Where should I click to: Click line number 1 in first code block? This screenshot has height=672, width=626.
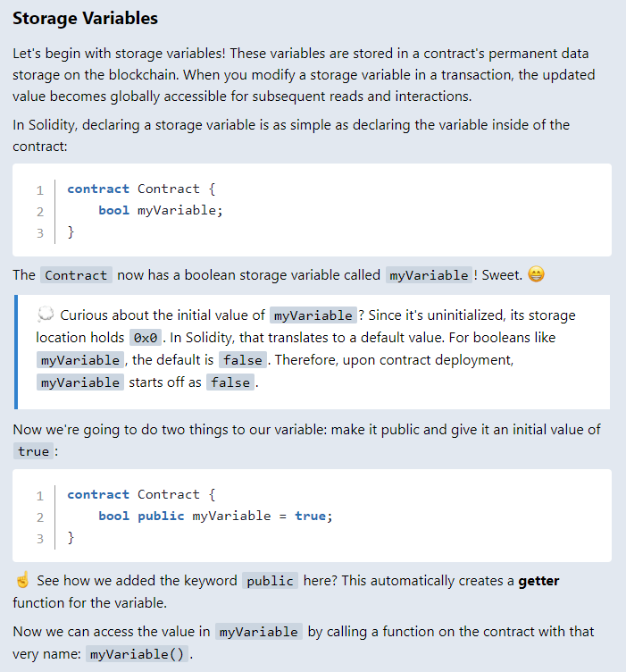click(x=40, y=189)
